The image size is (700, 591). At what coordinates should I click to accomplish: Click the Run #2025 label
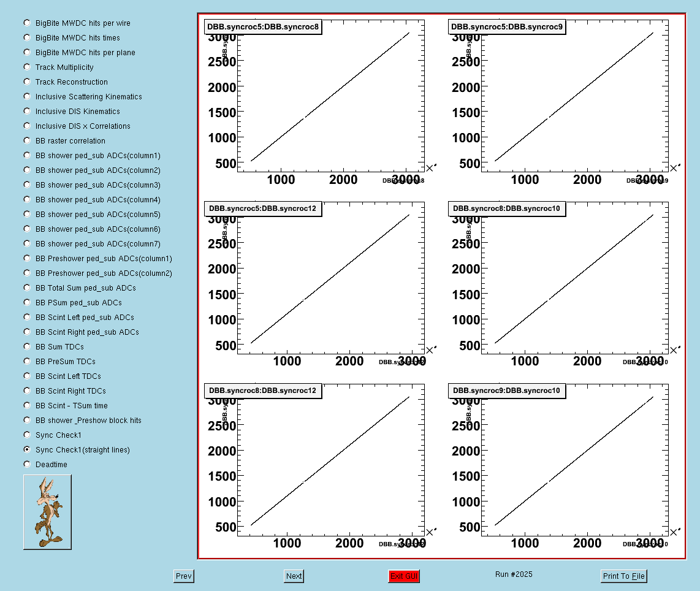[x=514, y=574]
